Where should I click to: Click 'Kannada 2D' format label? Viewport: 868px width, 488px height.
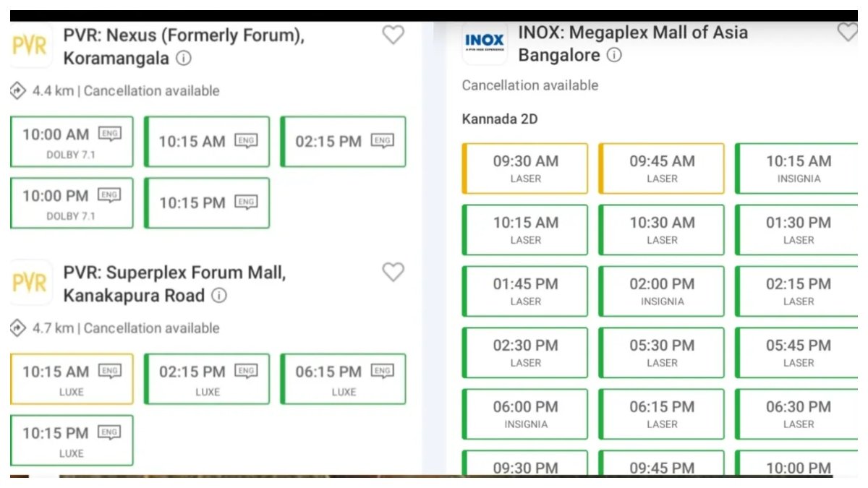[x=500, y=119]
